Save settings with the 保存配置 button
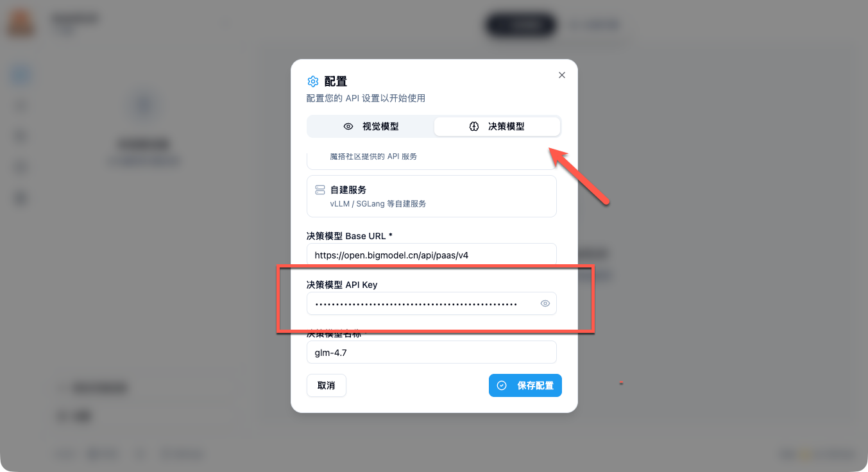Image resolution: width=868 pixels, height=472 pixels. pos(525,385)
